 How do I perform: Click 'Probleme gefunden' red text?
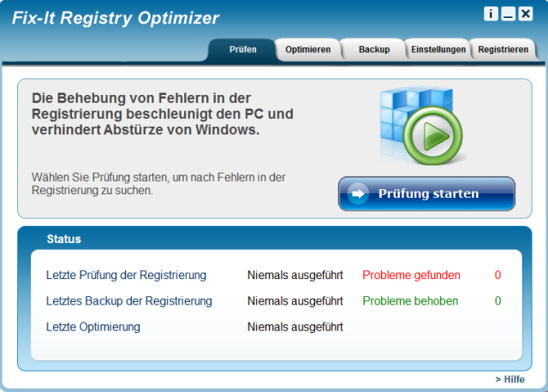pyautogui.click(x=411, y=276)
